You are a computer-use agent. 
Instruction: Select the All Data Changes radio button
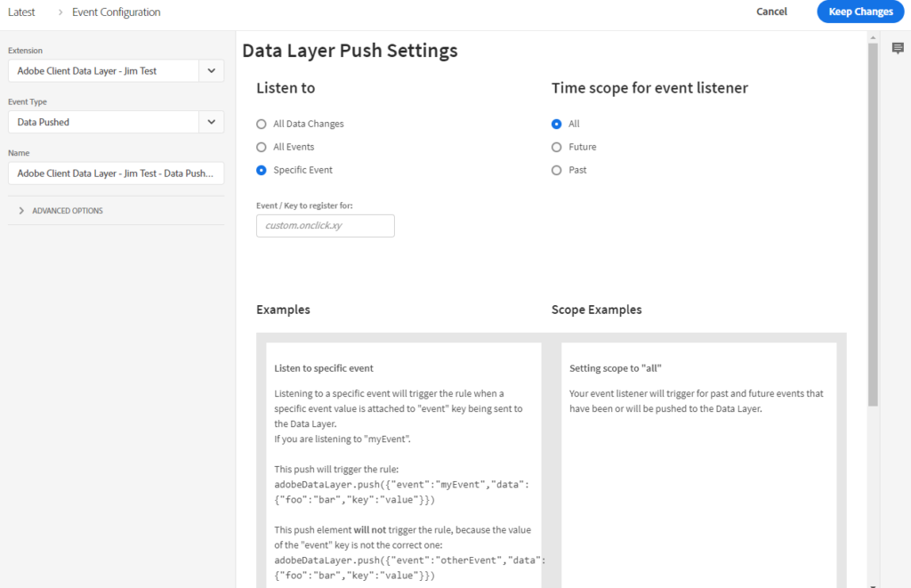point(261,124)
